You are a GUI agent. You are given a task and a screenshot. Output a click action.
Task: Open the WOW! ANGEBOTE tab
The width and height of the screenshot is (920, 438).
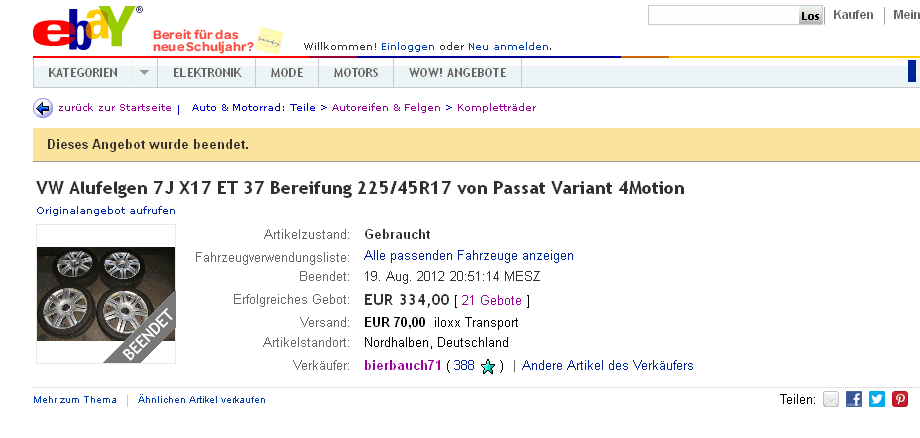click(458, 73)
